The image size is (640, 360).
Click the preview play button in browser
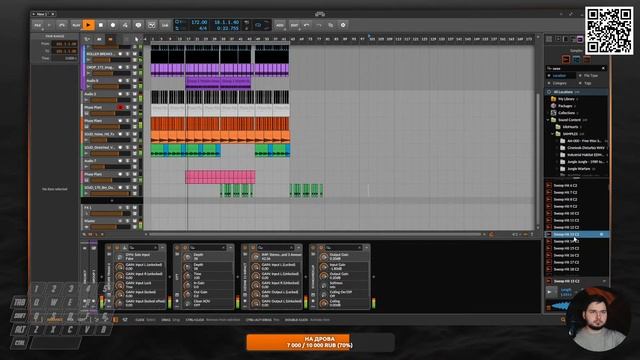(550, 291)
